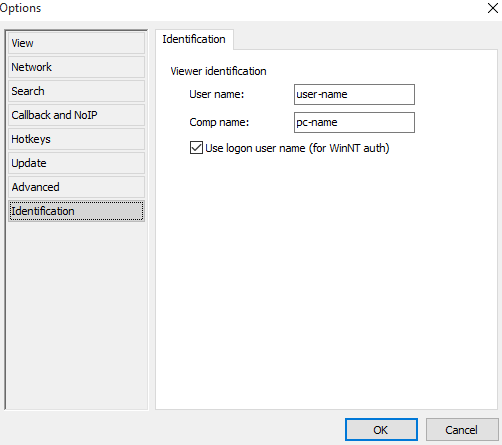The image size is (502, 445).
Task: Confirm settings with the OK button
Action: pos(381,430)
